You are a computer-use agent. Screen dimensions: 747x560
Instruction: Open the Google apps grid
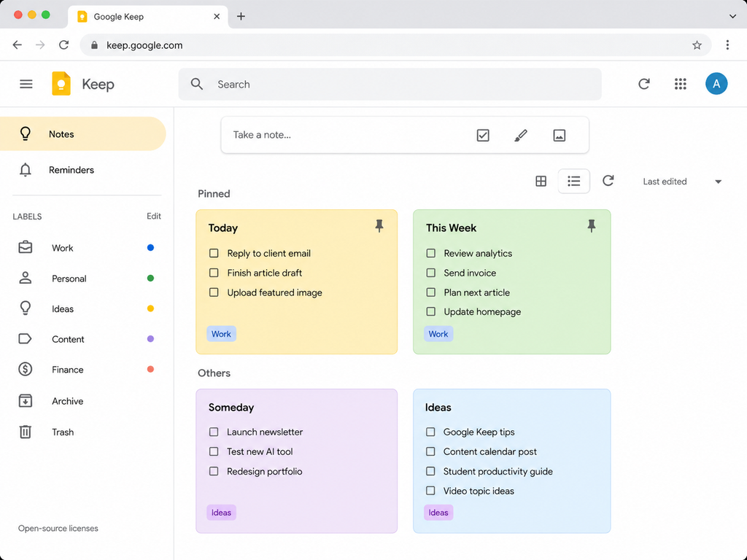[681, 85]
